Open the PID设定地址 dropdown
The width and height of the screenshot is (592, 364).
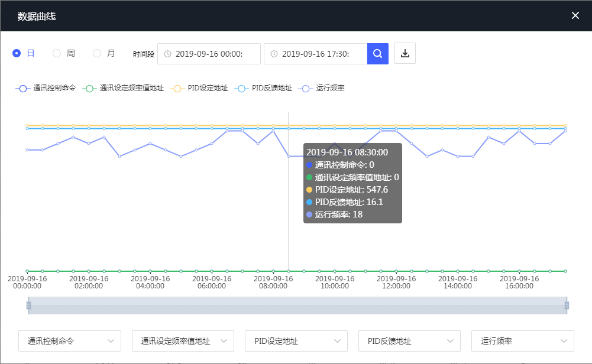pyautogui.click(x=296, y=341)
